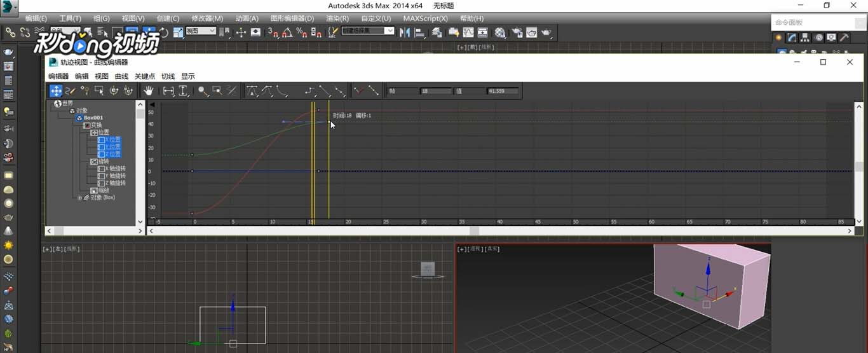Toggle the 3D snaps icon

point(273,32)
